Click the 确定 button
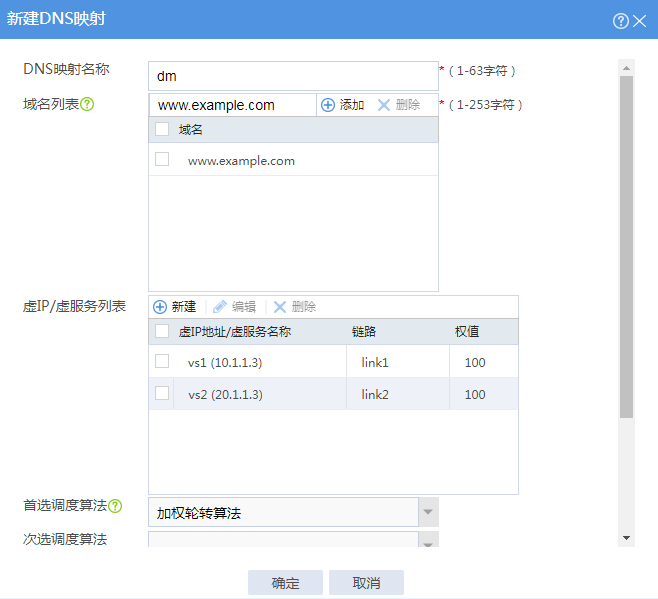 point(285,583)
